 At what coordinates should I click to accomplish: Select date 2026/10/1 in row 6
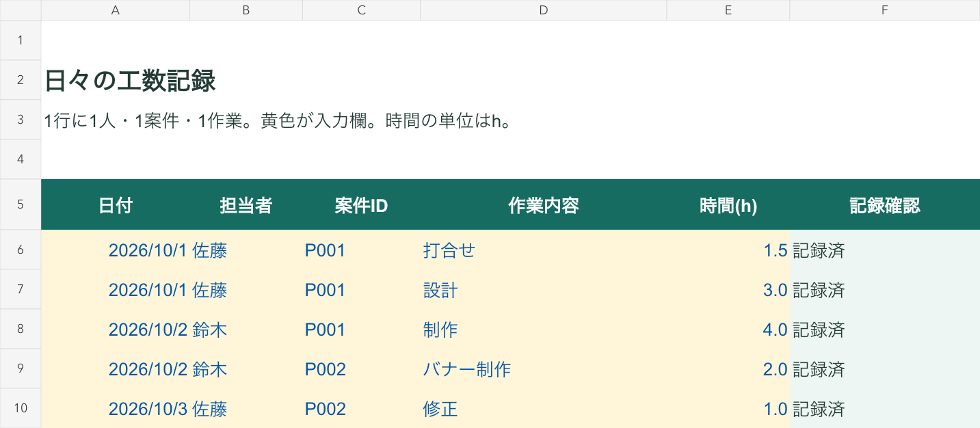(x=116, y=250)
